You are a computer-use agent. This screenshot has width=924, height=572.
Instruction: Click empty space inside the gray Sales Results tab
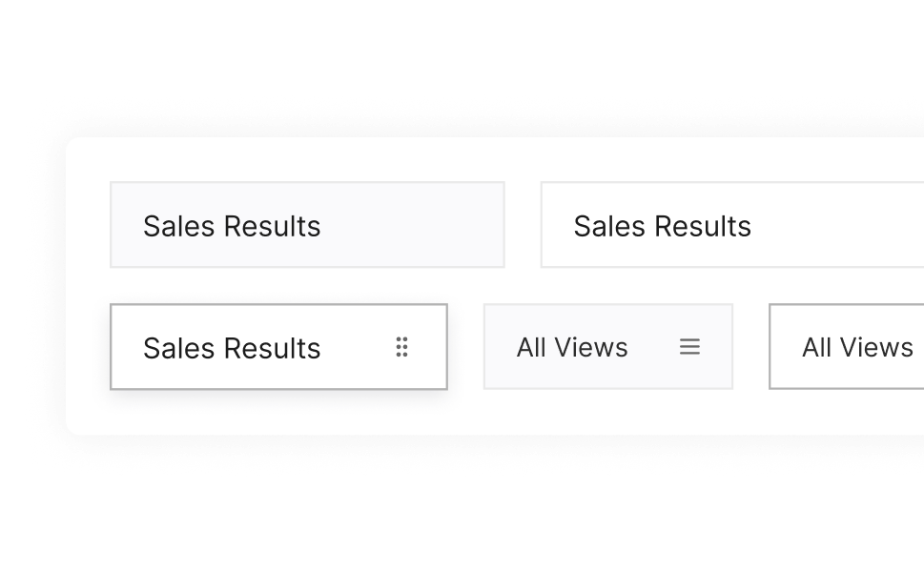point(420,226)
